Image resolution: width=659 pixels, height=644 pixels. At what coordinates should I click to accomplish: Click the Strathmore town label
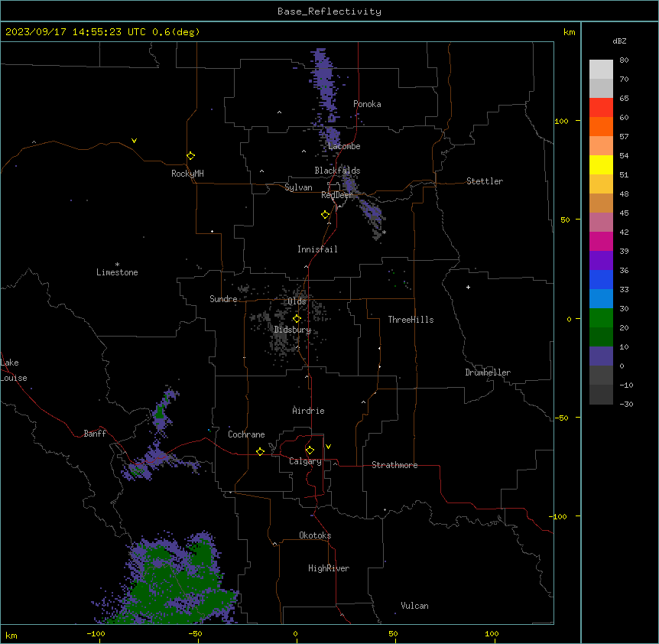tap(394, 465)
